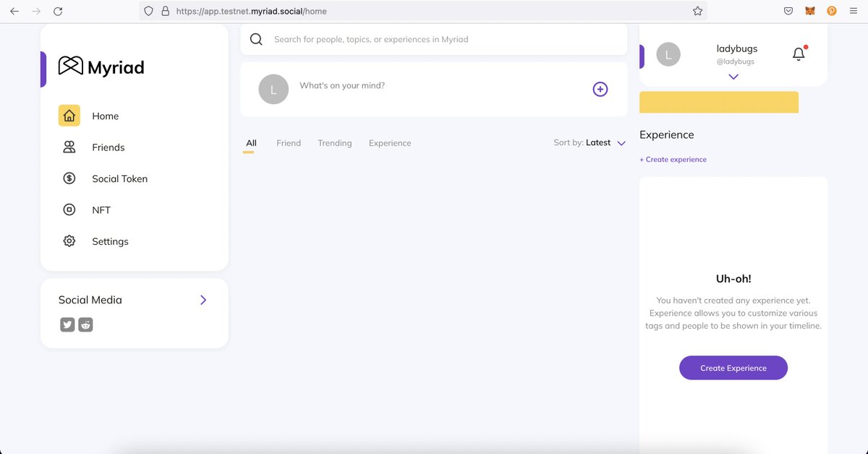The height and width of the screenshot is (454, 868).
Task: Open the orange Polkadot extension icon
Action: [832, 11]
